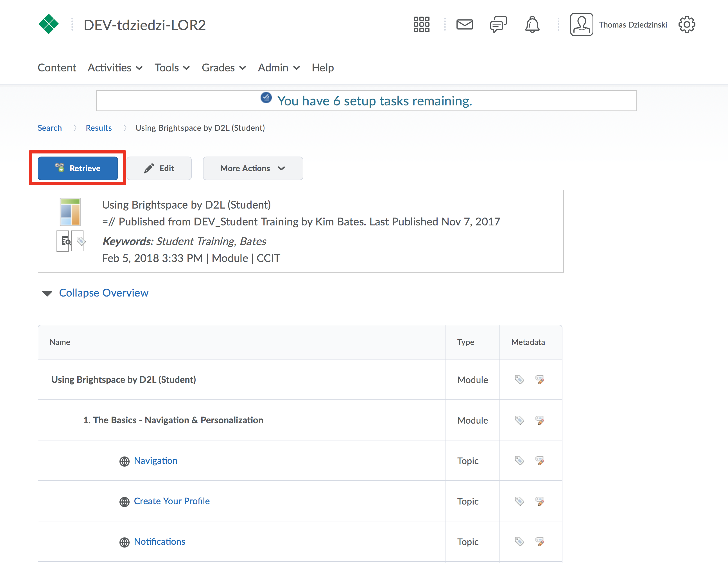Open the admin tools gear icon

[x=687, y=24]
